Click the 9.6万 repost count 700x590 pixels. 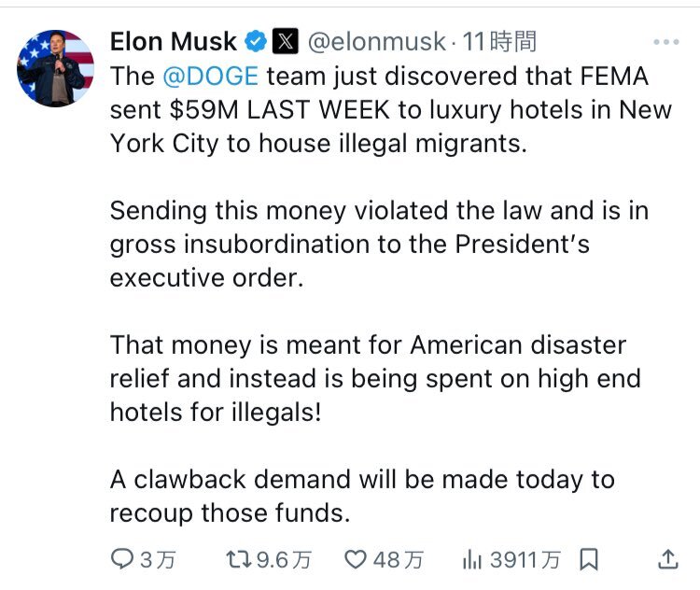[x=284, y=559]
